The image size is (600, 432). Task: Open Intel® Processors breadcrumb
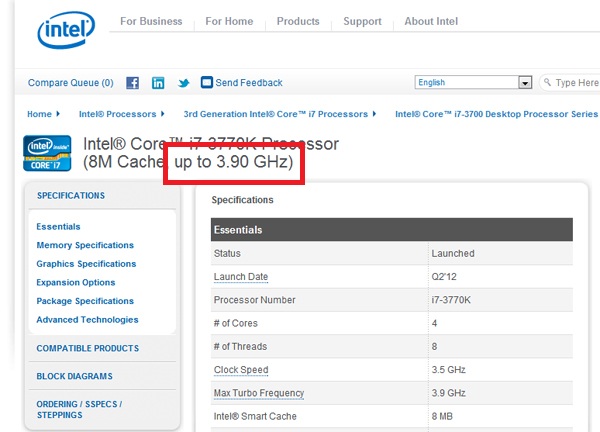[117, 114]
